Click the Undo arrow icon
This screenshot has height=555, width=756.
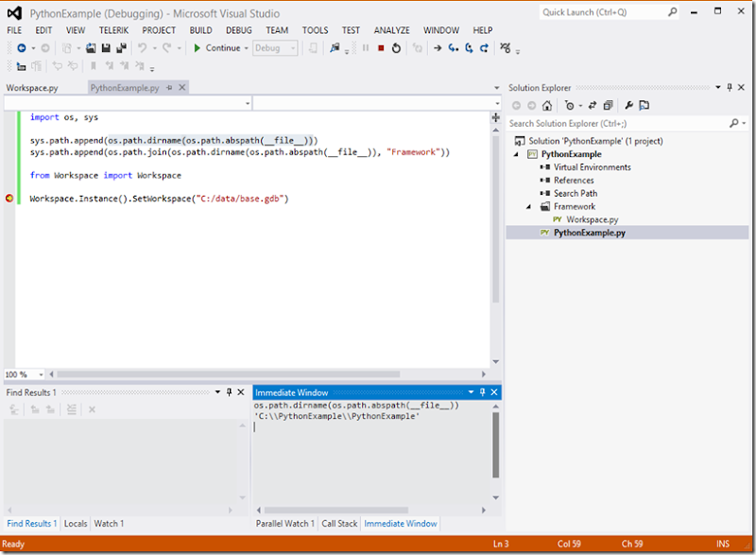tap(143, 47)
